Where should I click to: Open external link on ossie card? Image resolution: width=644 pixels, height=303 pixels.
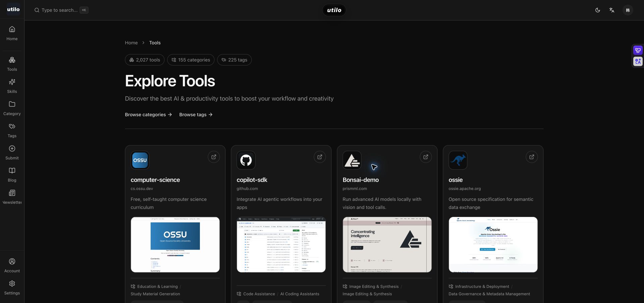click(x=532, y=157)
